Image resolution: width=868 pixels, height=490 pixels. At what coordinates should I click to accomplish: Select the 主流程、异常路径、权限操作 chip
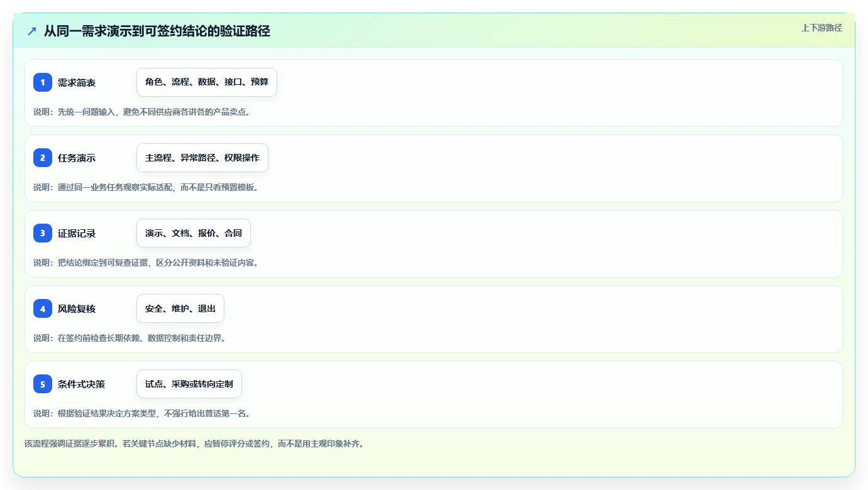[x=202, y=158]
